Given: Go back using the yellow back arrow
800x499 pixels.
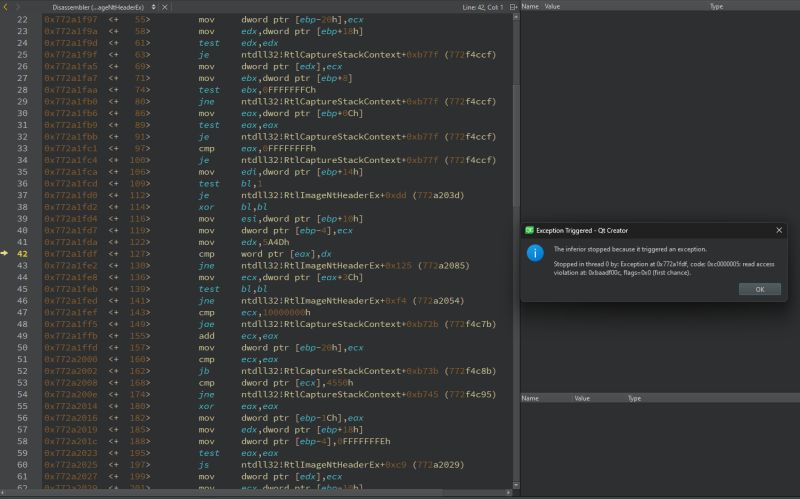Looking at the screenshot, I should click(x=6, y=7).
